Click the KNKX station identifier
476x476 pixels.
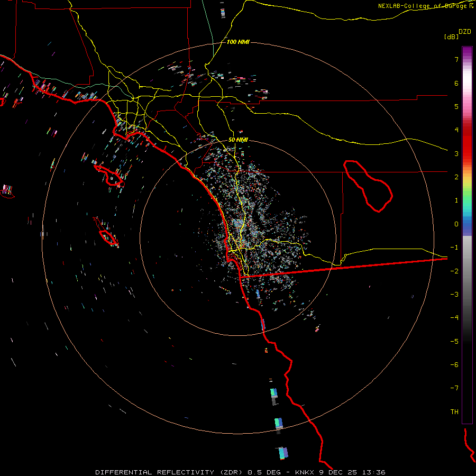[305, 472]
